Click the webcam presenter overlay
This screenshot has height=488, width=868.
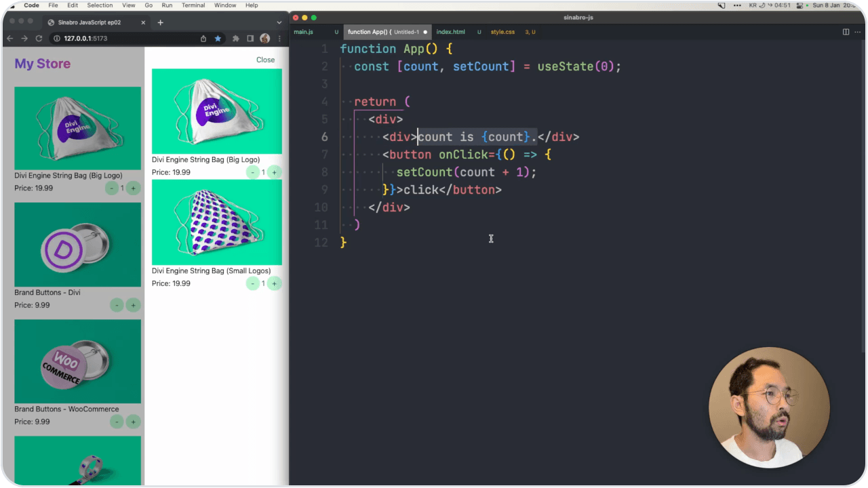(x=769, y=407)
